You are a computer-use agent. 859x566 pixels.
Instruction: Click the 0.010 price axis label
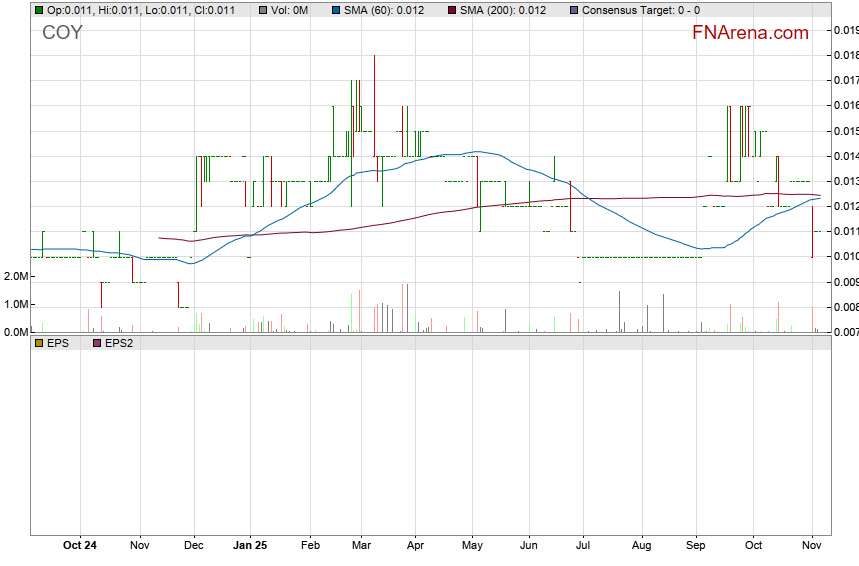tap(845, 257)
